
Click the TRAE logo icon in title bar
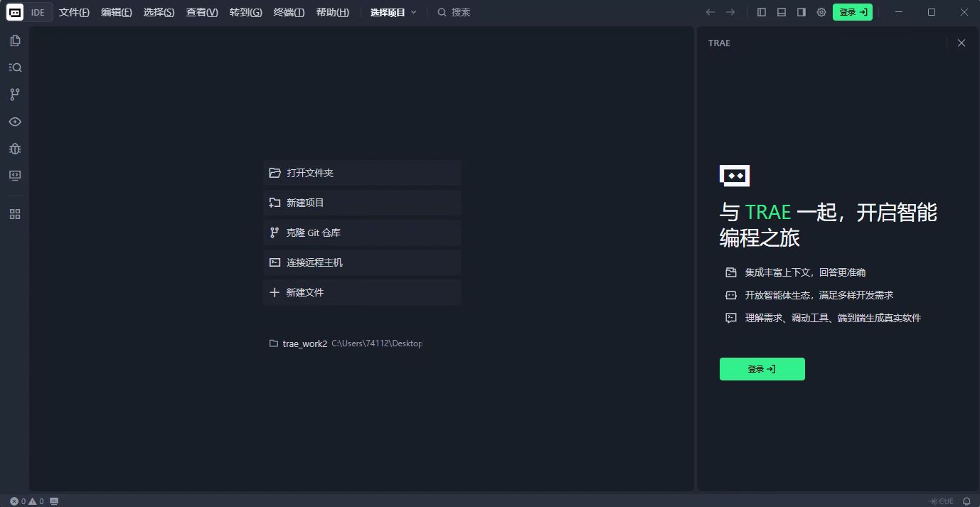(x=15, y=12)
